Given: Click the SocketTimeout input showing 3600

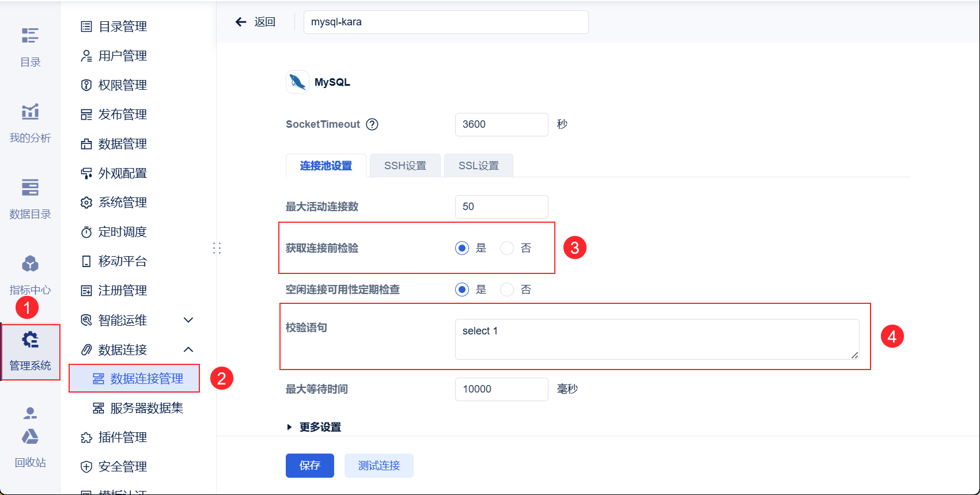Looking at the screenshot, I should tap(502, 124).
